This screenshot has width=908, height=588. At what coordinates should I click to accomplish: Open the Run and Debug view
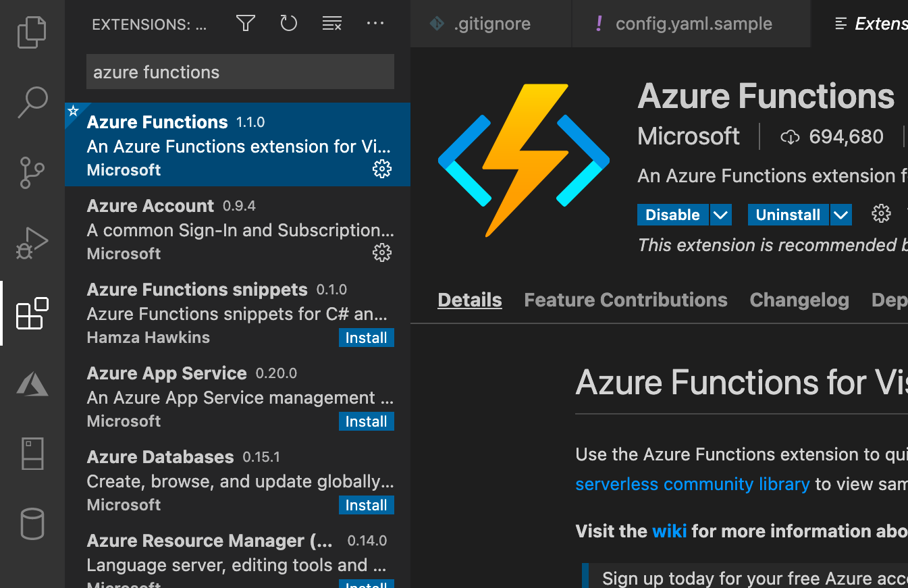(x=32, y=243)
